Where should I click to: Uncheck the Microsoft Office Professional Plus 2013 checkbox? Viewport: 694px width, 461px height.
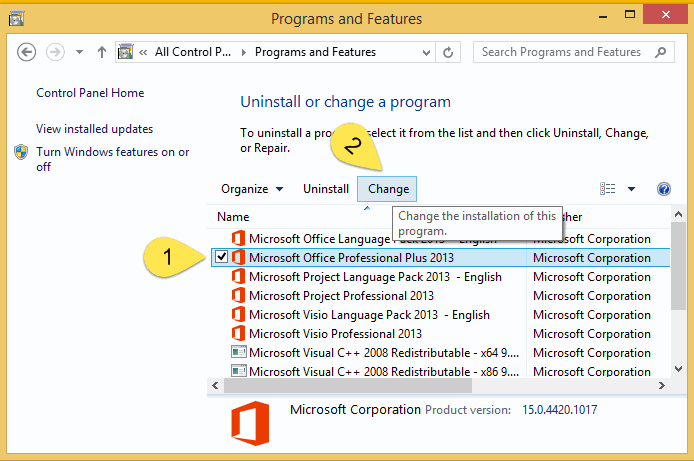[x=221, y=257]
